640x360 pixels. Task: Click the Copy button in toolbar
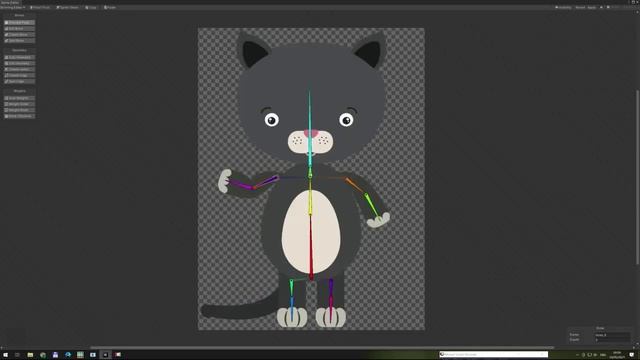(x=91, y=7)
